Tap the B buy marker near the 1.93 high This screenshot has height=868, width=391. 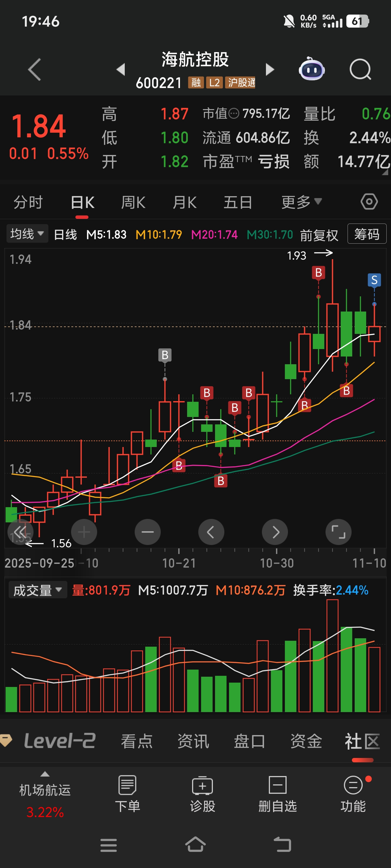[x=318, y=272]
